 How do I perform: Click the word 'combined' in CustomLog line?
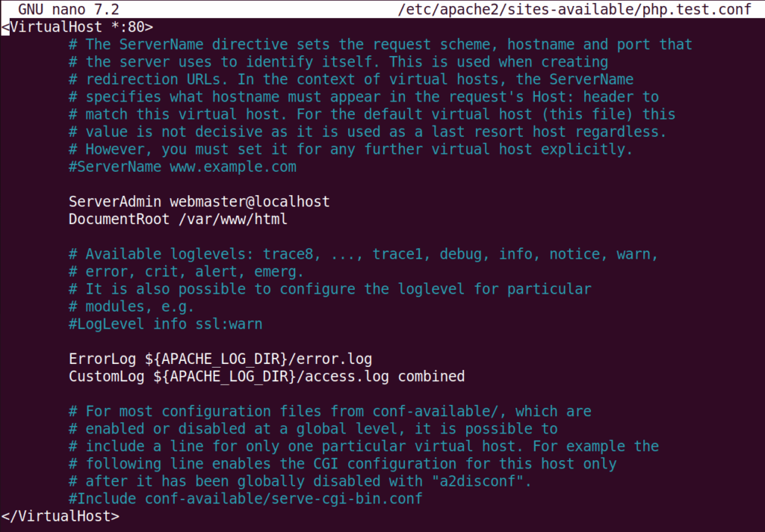point(431,377)
